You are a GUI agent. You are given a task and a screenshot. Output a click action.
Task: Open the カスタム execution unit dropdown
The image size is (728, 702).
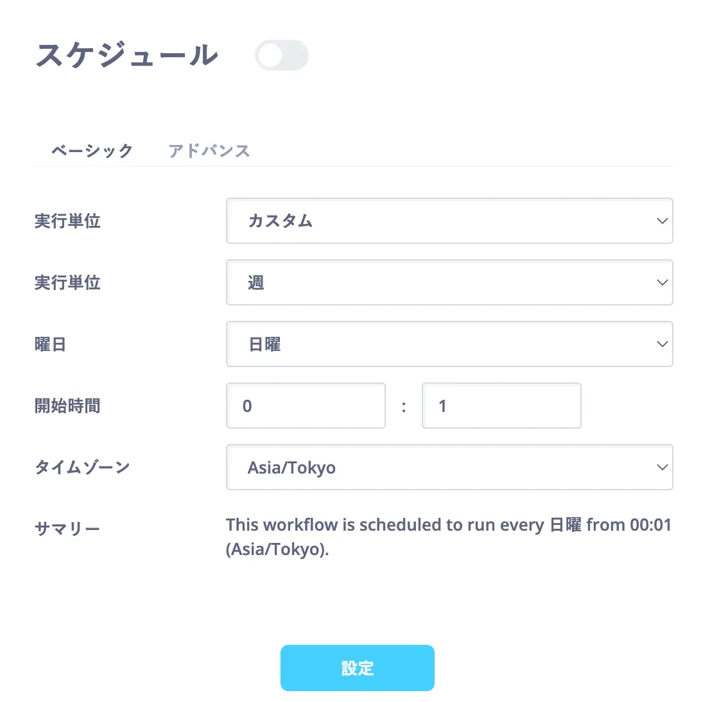click(x=449, y=221)
